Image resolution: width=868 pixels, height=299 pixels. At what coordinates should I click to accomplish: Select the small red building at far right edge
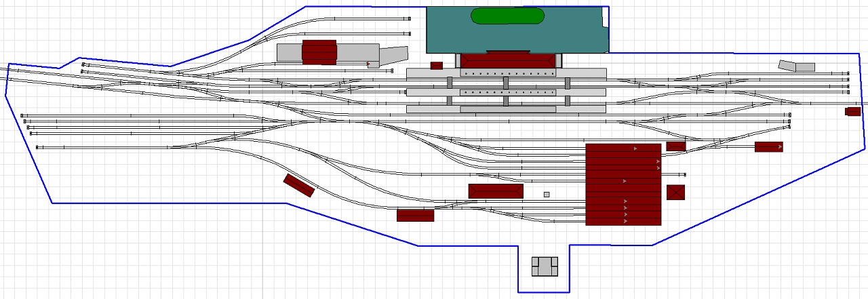tap(852, 111)
